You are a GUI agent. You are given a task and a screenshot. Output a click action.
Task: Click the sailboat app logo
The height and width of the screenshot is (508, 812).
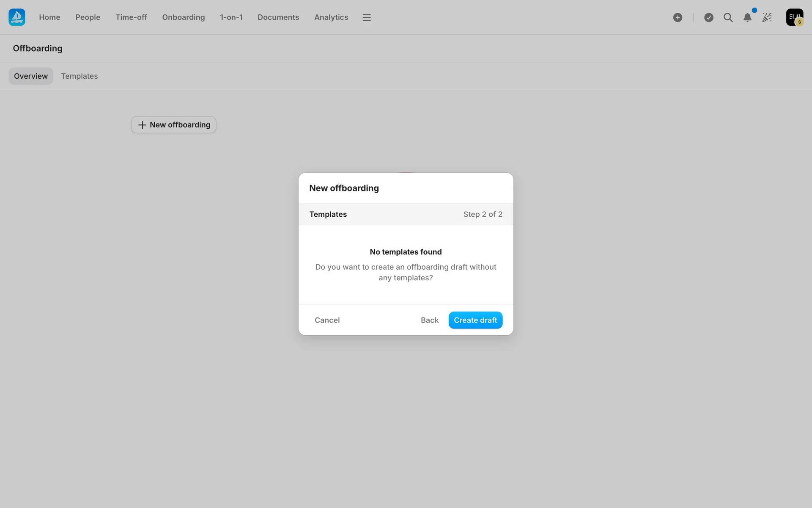[x=17, y=17]
